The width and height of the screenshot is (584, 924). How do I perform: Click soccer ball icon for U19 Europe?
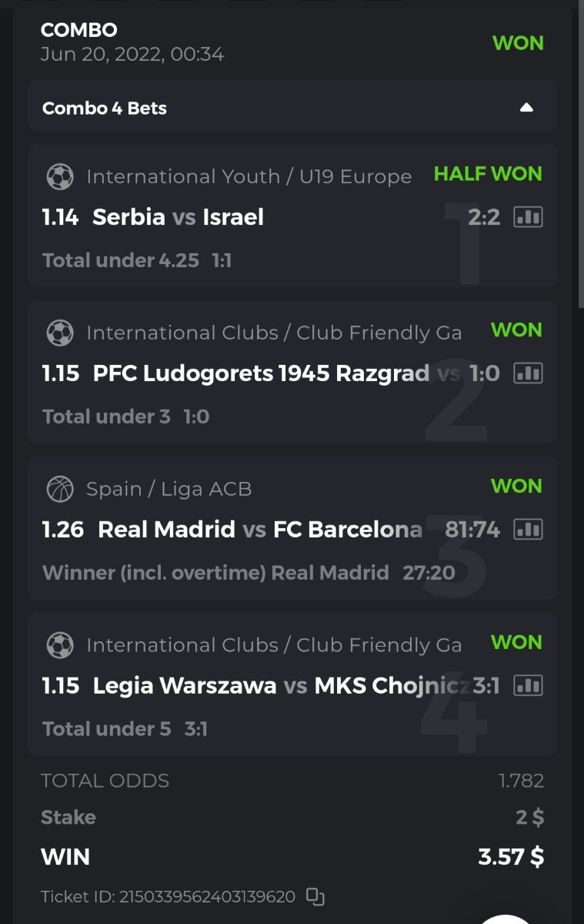[60, 177]
